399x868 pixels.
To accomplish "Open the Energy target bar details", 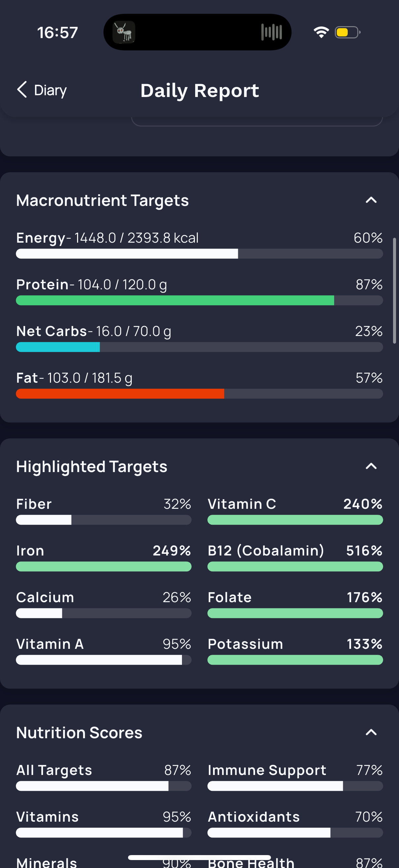I will tap(199, 254).
